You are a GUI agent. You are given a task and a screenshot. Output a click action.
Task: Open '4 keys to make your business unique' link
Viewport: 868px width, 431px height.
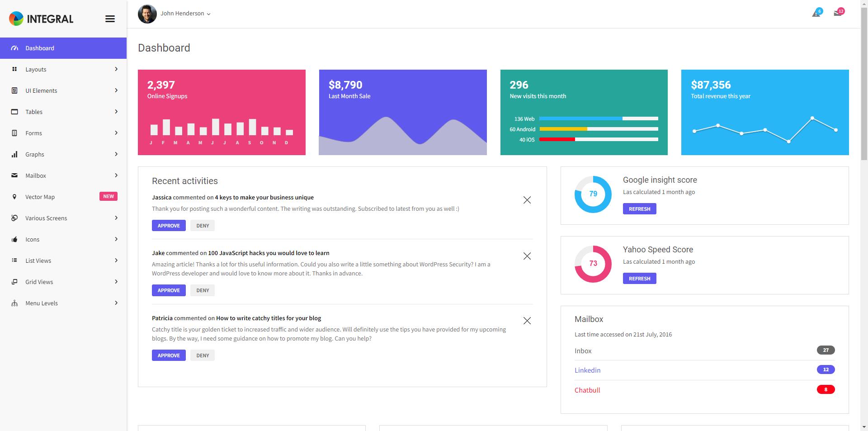coord(264,197)
